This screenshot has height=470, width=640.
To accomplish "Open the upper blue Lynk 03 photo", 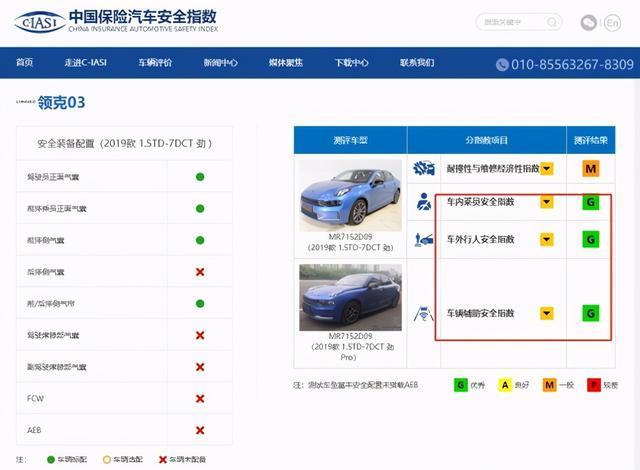I will [350, 195].
